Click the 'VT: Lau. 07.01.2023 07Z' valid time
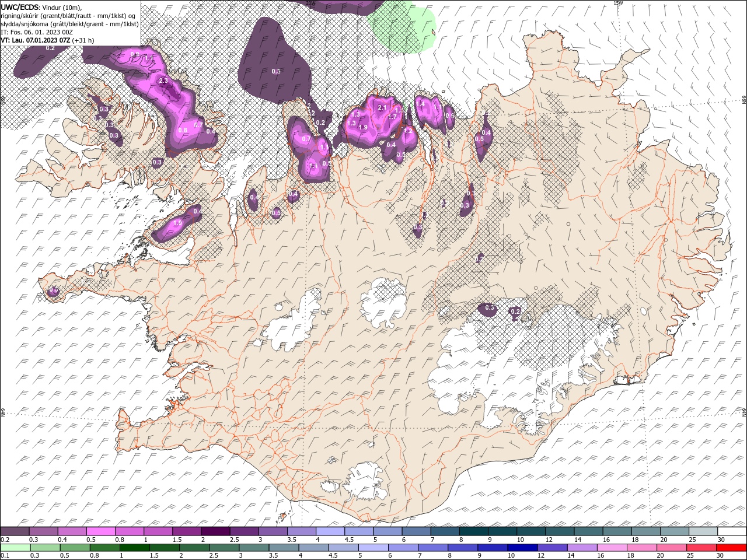 [36, 40]
